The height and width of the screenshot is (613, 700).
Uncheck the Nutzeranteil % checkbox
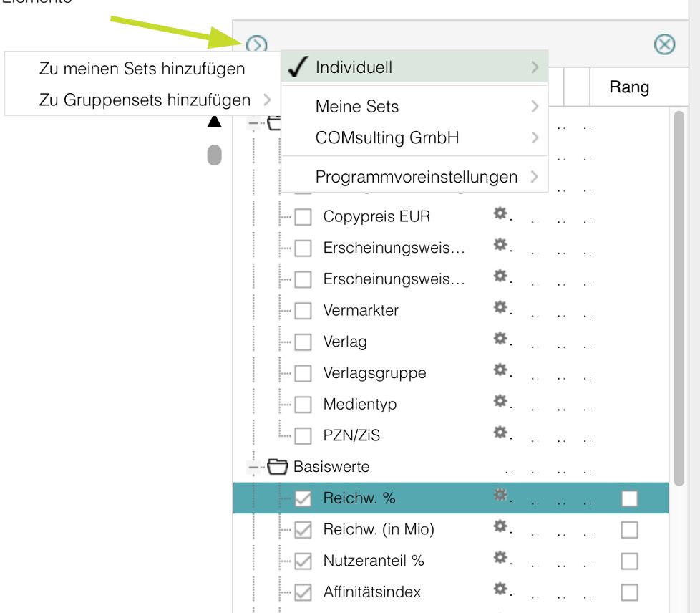click(303, 561)
